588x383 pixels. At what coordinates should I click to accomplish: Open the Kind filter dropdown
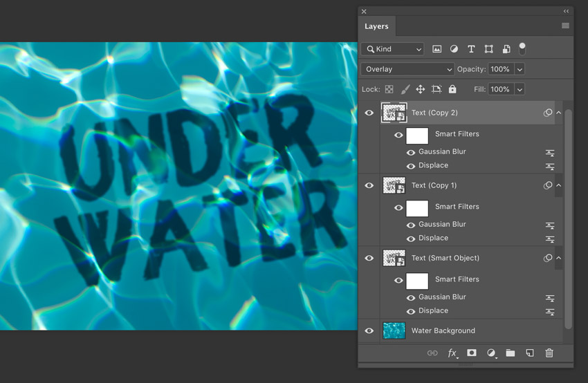point(393,49)
